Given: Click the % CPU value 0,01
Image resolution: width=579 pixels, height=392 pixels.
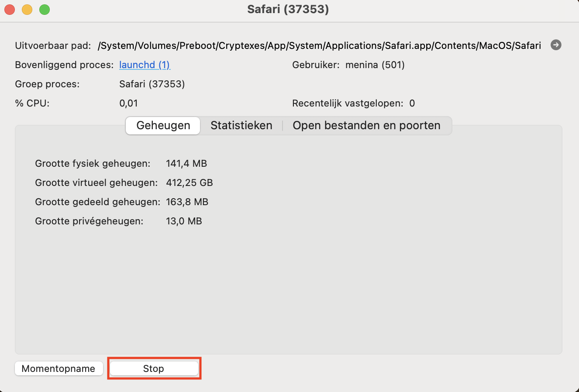Looking at the screenshot, I should tap(128, 103).
